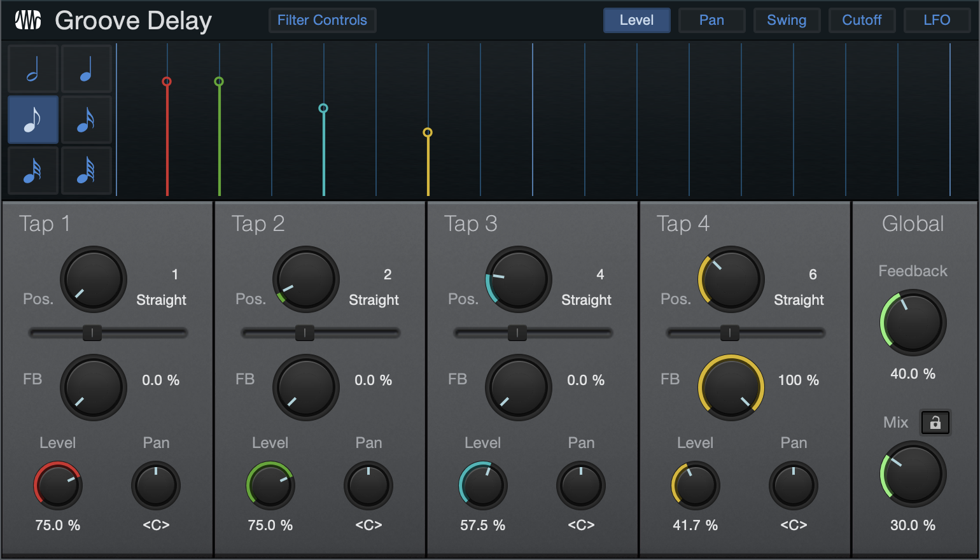Click the Tap 1 Level knob
Viewport: 980px width, 560px height.
58,486
